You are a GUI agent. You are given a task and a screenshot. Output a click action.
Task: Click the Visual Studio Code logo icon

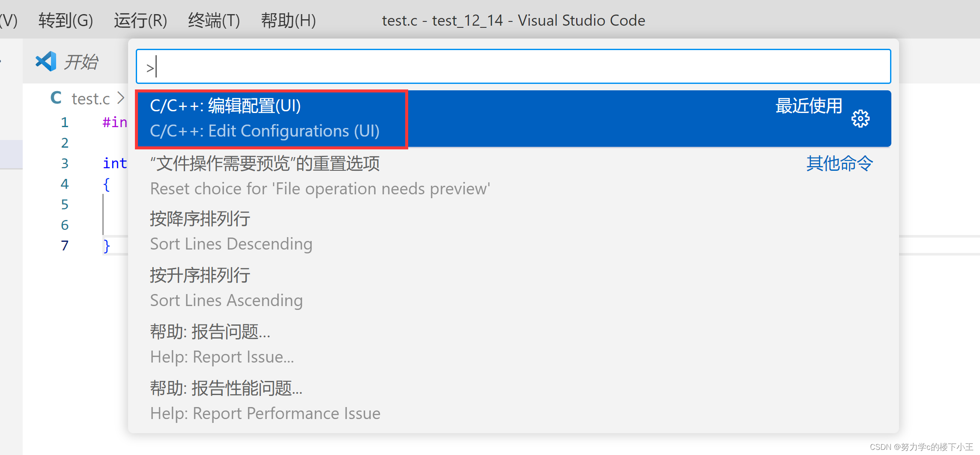click(45, 61)
